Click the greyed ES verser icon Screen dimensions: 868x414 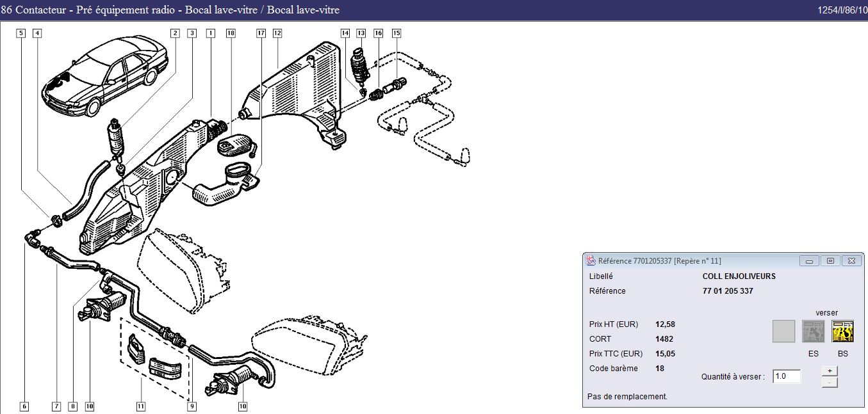814,331
